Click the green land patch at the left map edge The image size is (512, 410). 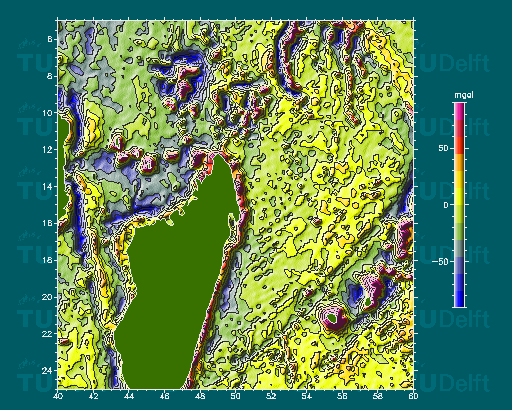pyautogui.click(x=62, y=167)
